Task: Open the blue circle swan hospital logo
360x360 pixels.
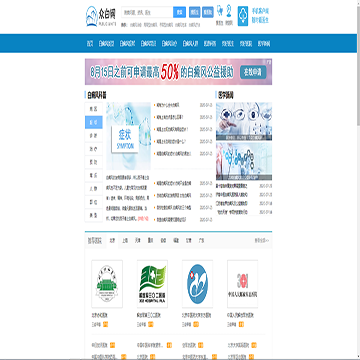Action: click(x=197, y=284)
